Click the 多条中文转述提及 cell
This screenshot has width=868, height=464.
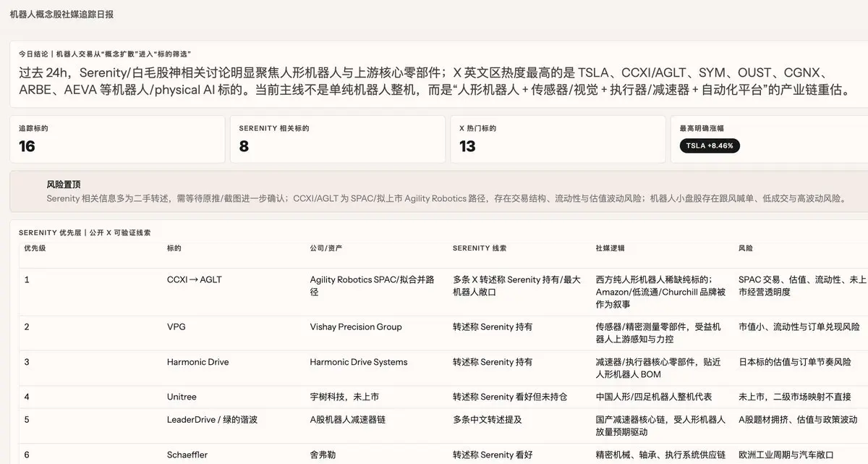487,419
